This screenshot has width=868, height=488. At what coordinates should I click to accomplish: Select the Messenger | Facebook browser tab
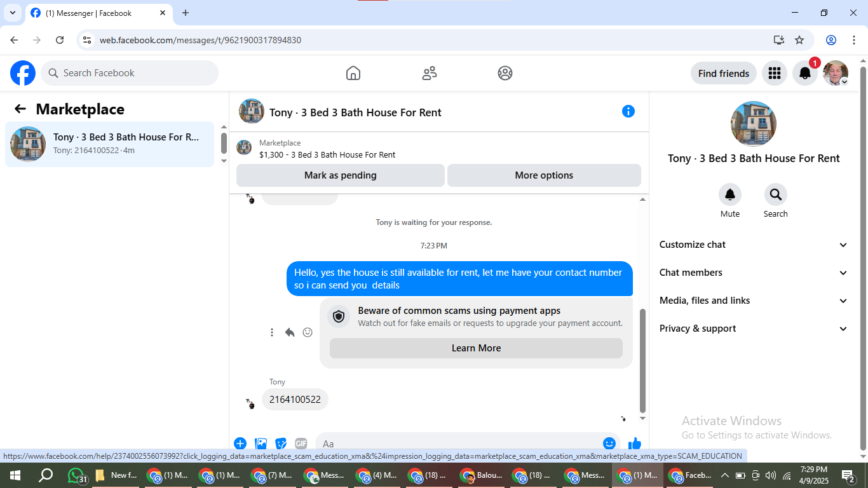(98, 13)
